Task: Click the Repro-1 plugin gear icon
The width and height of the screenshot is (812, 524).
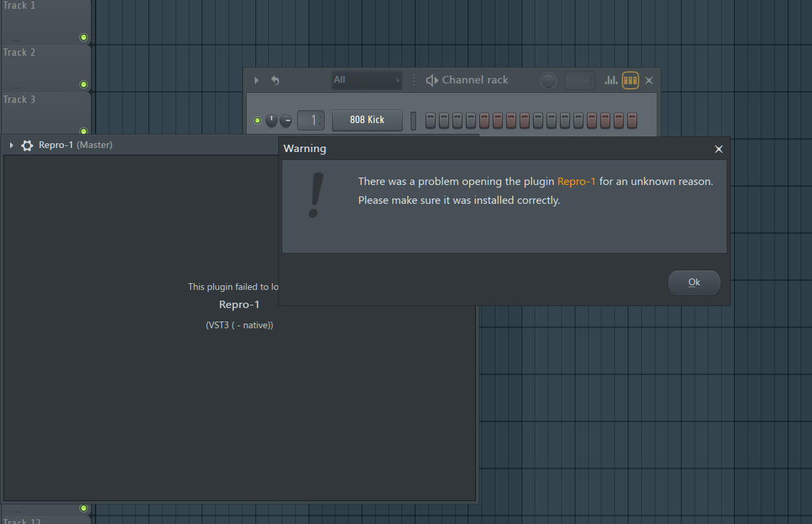Action: coord(27,145)
